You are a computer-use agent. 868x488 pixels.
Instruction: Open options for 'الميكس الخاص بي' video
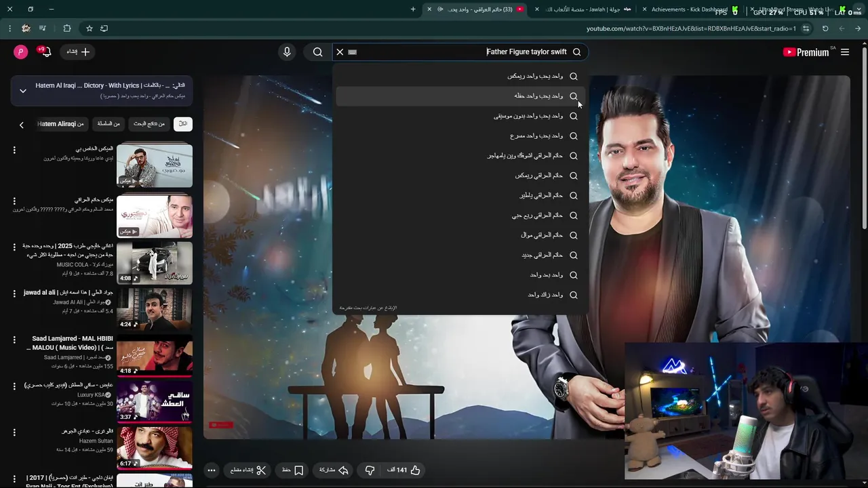pos(14,150)
